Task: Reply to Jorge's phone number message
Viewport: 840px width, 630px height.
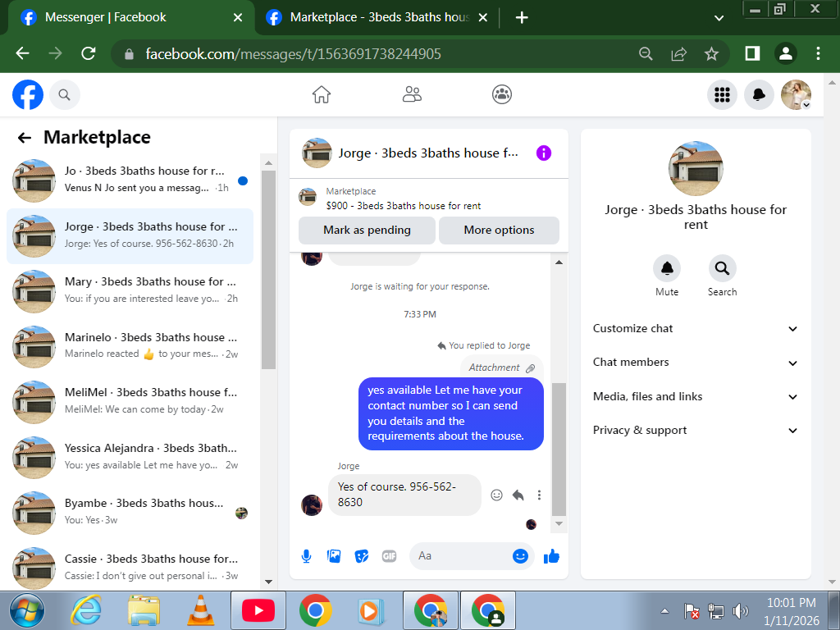Action: [518, 495]
